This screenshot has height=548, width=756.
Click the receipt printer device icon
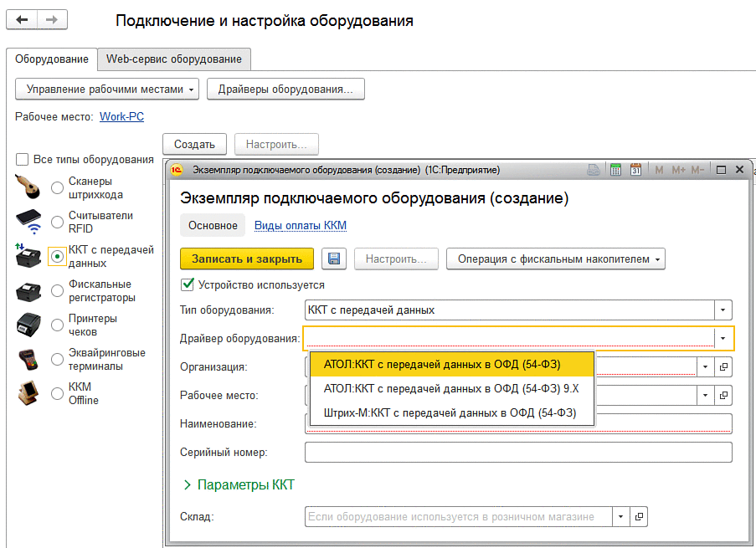[x=28, y=325]
